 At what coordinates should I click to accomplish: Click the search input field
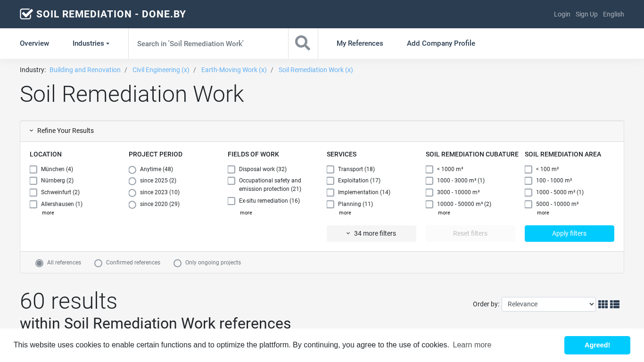click(208, 43)
